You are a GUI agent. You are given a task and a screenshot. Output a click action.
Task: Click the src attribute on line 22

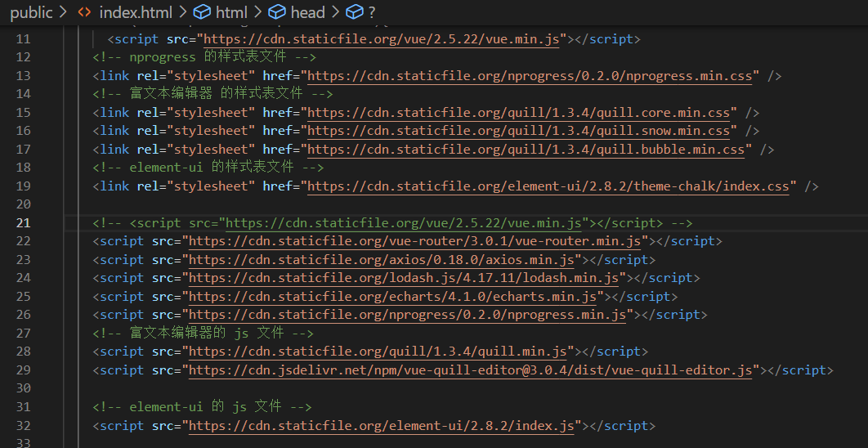[163, 241]
